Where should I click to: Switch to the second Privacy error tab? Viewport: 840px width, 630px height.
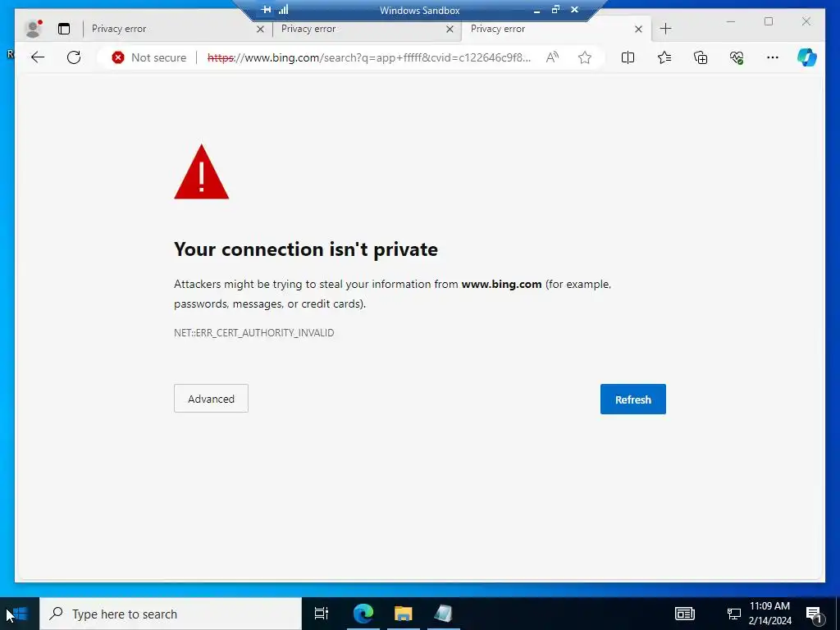tap(364, 29)
